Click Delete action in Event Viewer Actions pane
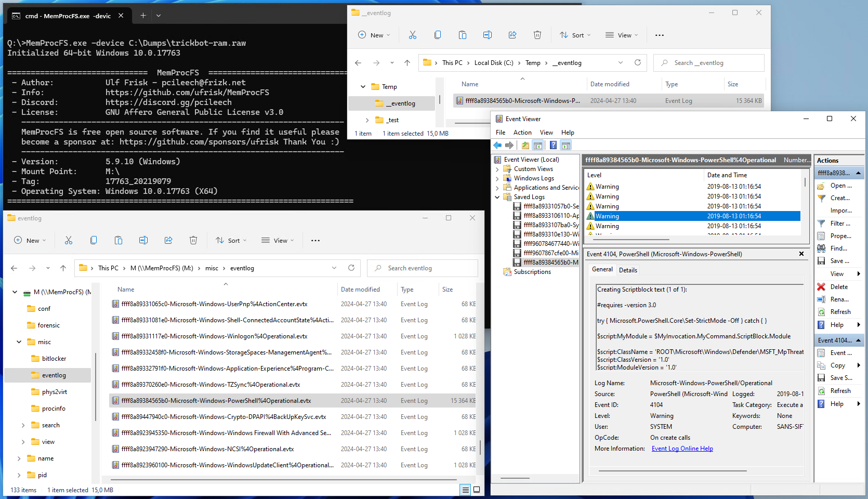The width and height of the screenshot is (868, 499). [x=839, y=287]
